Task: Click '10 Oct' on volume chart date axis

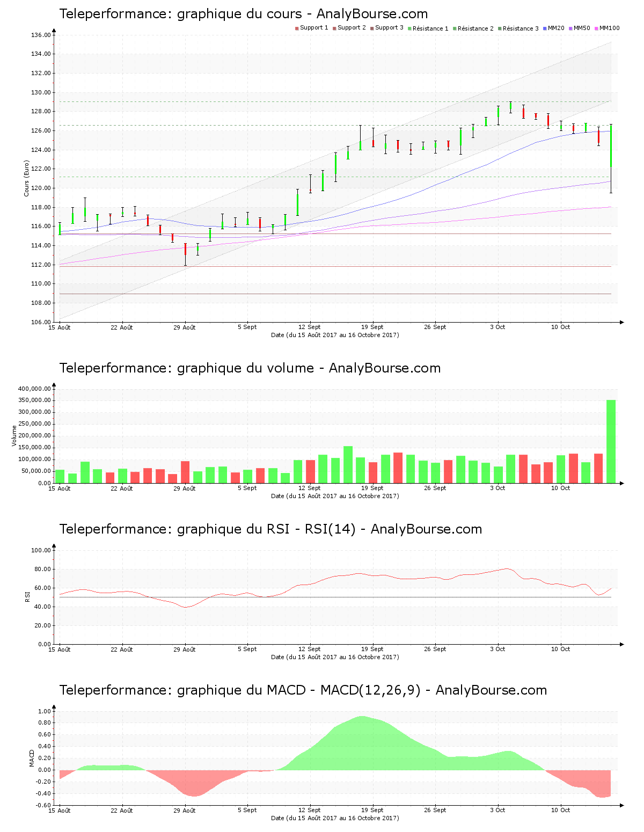Action: click(561, 488)
